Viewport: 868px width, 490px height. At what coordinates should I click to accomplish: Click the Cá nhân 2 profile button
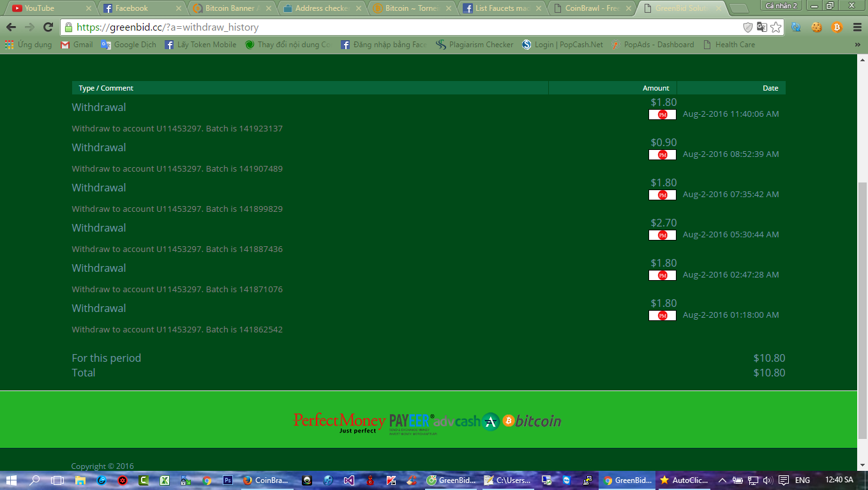(x=782, y=5)
